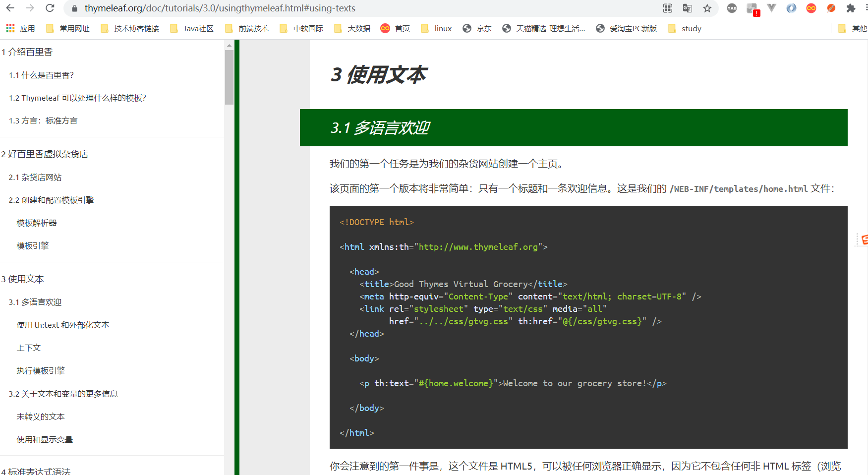Open the red infinity extension icon
The height and width of the screenshot is (475, 868).
[811, 8]
